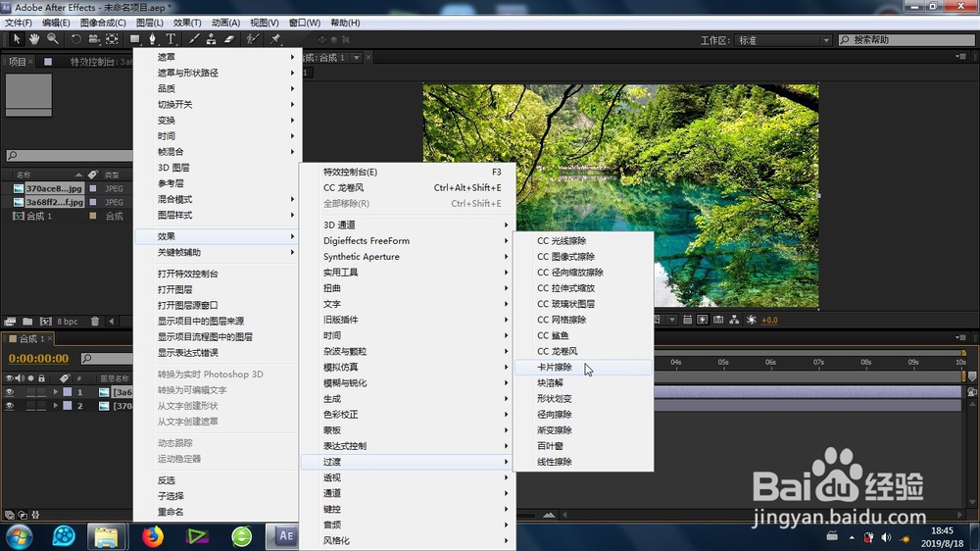Click the trash icon in project panel
This screenshot has width=980, height=551.
click(94, 322)
